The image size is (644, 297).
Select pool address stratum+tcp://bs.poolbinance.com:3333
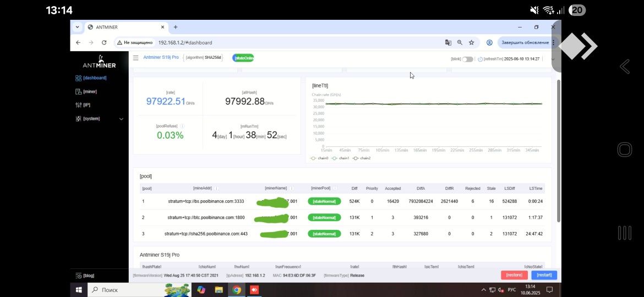coord(206,201)
